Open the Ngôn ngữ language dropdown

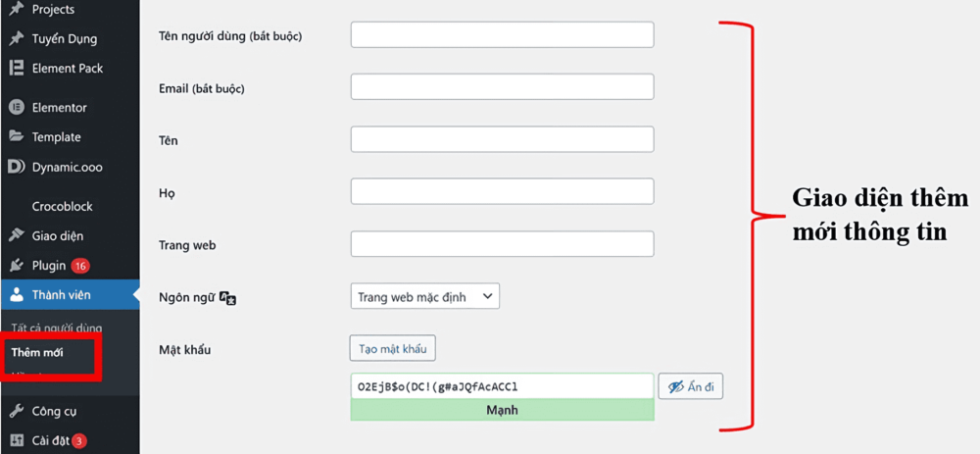click(x=425, y=297)
